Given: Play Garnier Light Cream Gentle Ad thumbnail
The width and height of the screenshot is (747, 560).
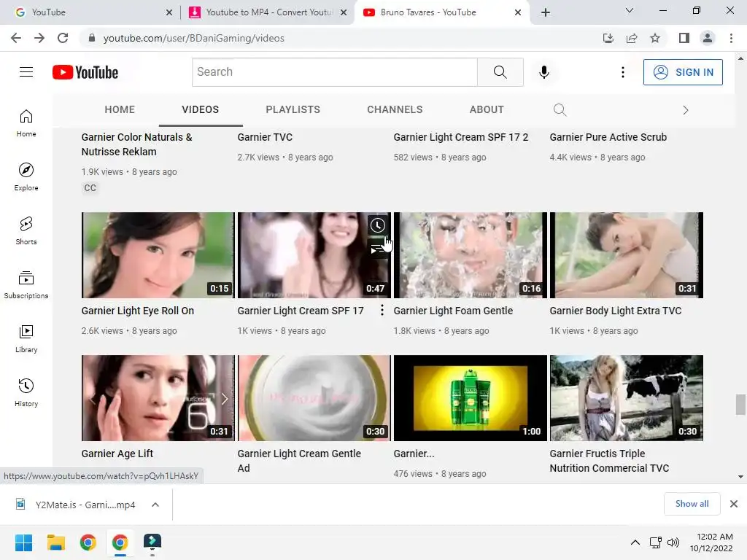Looking at the screenshot, I should point(314,398).
